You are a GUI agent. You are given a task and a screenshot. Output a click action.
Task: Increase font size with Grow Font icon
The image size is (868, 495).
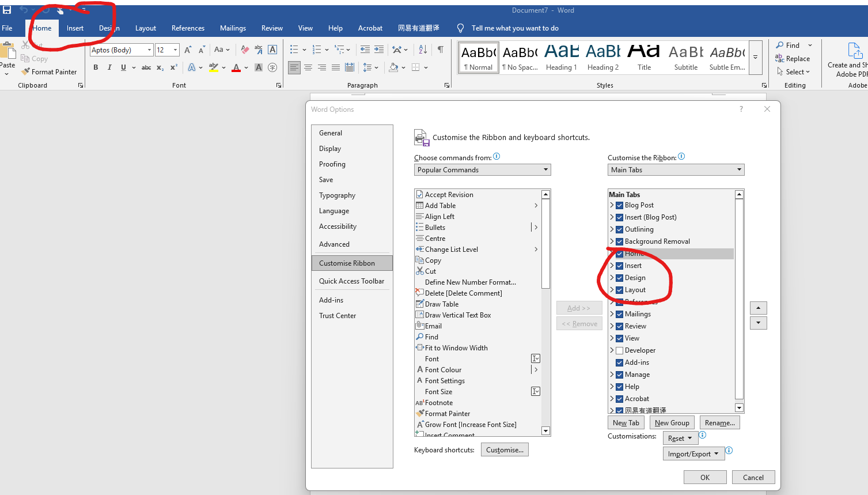point(188,50)
